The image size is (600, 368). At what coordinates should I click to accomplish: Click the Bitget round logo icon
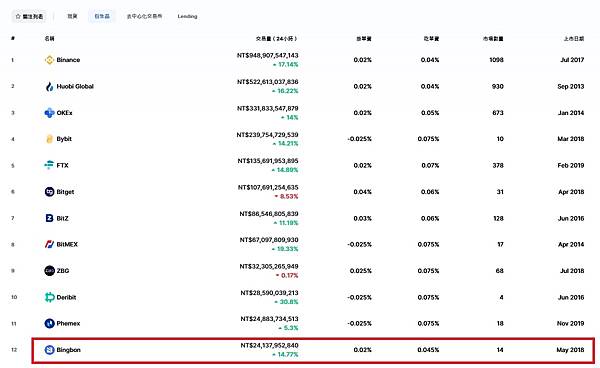point(49,192)
